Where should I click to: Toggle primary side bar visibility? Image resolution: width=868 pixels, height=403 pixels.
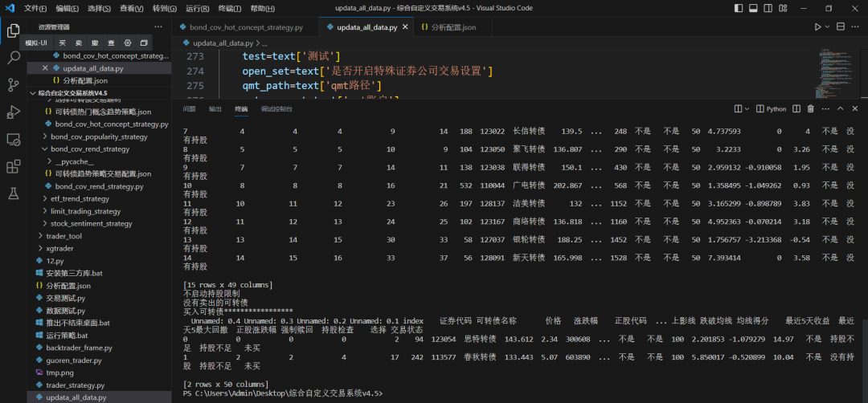click(x=739, y=8)
